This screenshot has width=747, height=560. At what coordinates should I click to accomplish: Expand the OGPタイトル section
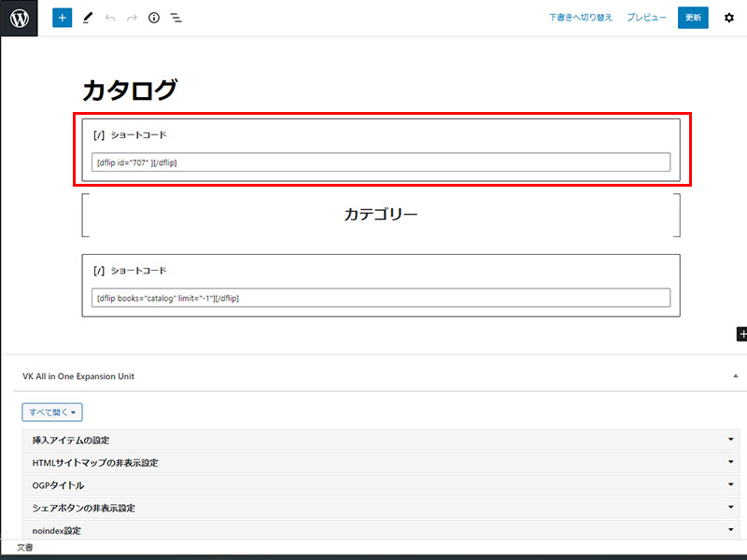tap(379, 485)
